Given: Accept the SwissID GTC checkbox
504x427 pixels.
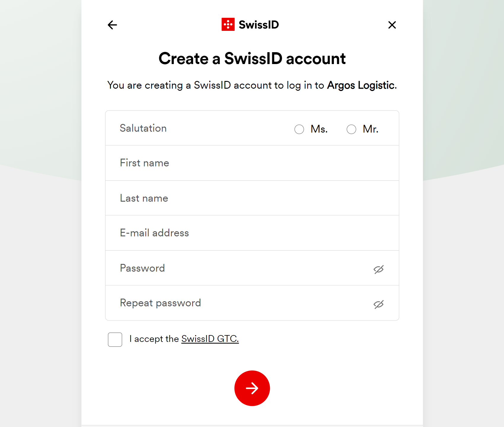Looking at the screenshot, I should pyautogui.click(x=115, y=340).
